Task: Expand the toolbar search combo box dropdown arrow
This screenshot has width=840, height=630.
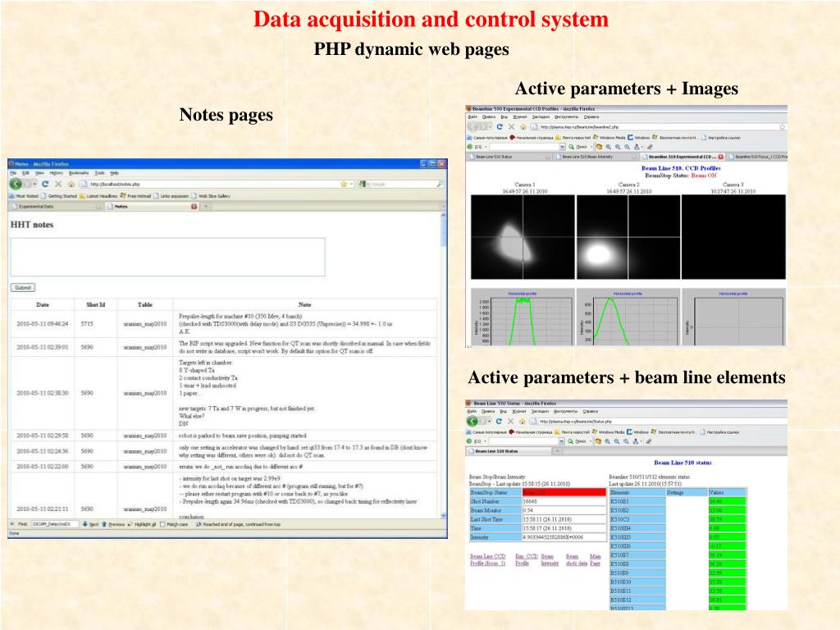Action: [x=563, y=147]
